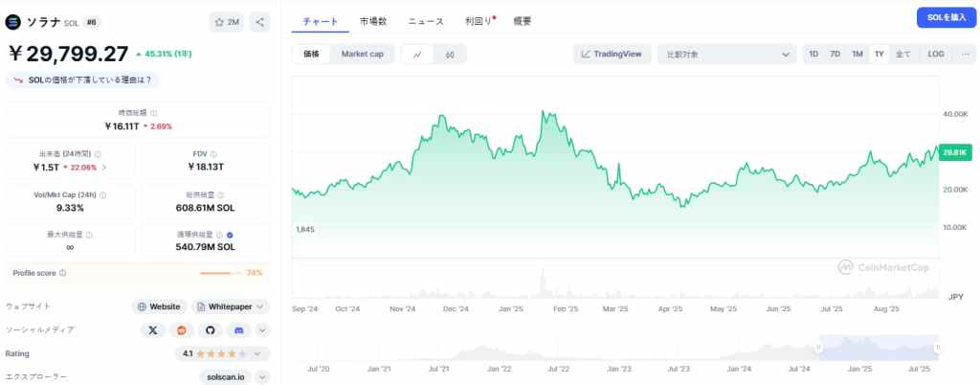
Task: Select the 7D time range
Action: [835, 55]
